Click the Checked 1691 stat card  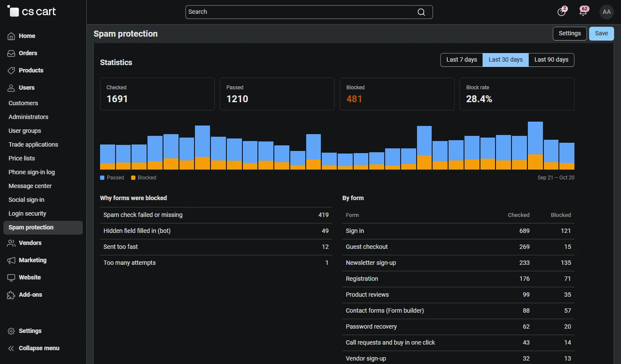(157, 94)
